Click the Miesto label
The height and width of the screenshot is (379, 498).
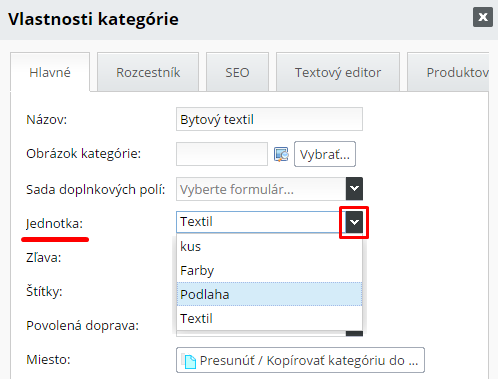48,360
